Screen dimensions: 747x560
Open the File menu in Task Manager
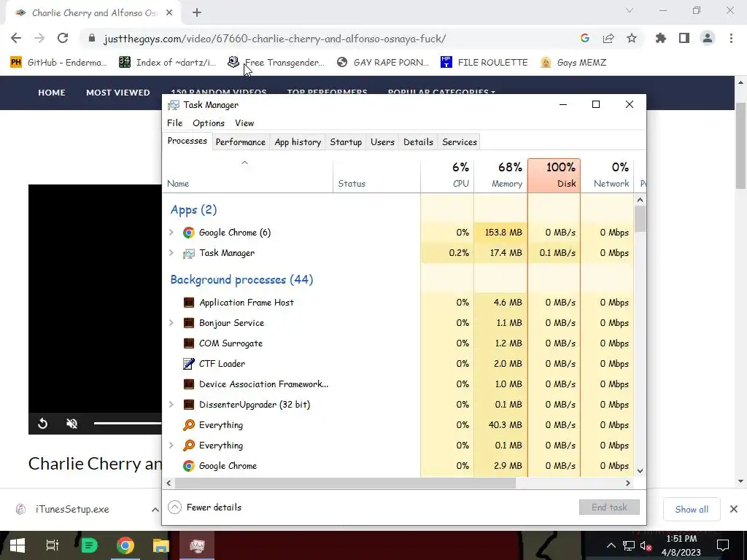point(175,122)
